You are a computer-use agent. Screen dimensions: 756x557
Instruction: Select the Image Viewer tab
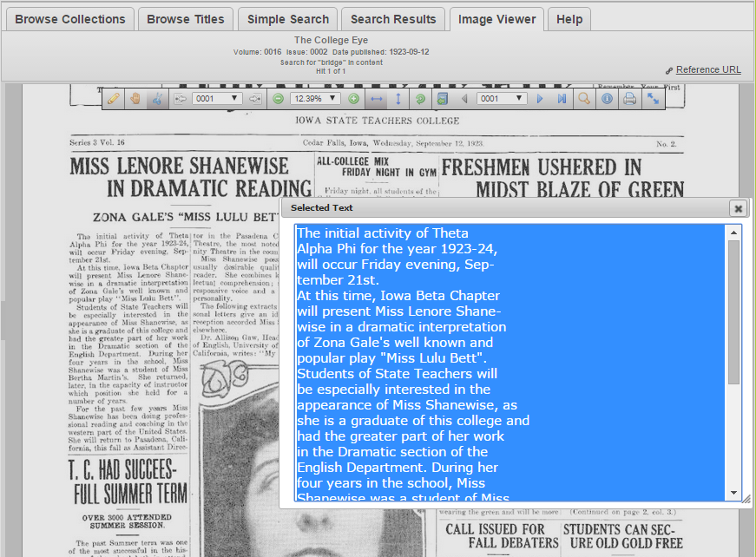[x=496, y=19]
